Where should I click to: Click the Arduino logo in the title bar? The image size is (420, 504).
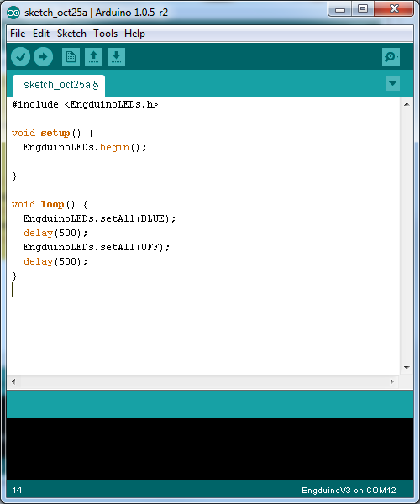tap(13, 13)
